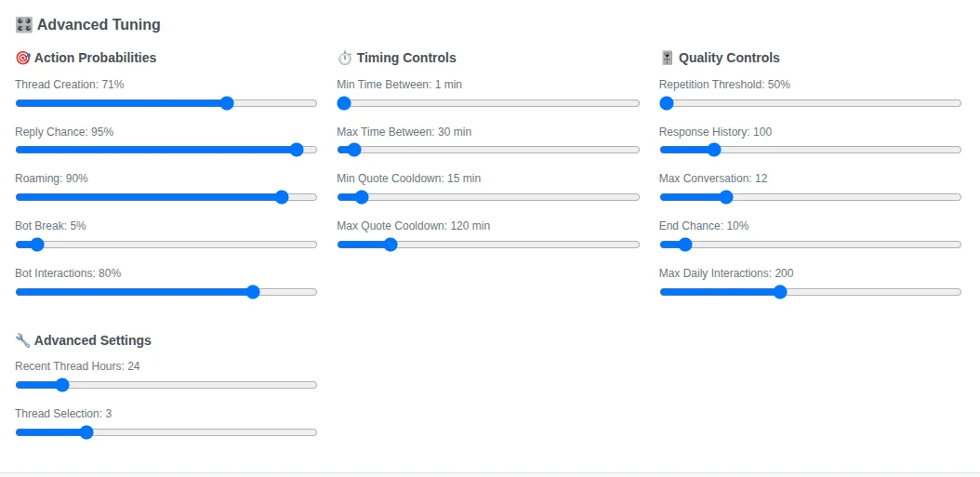Screen dimensions: 980x477
Task: Click the Advanced Settings wrench icon
Action: coord(22,340)
